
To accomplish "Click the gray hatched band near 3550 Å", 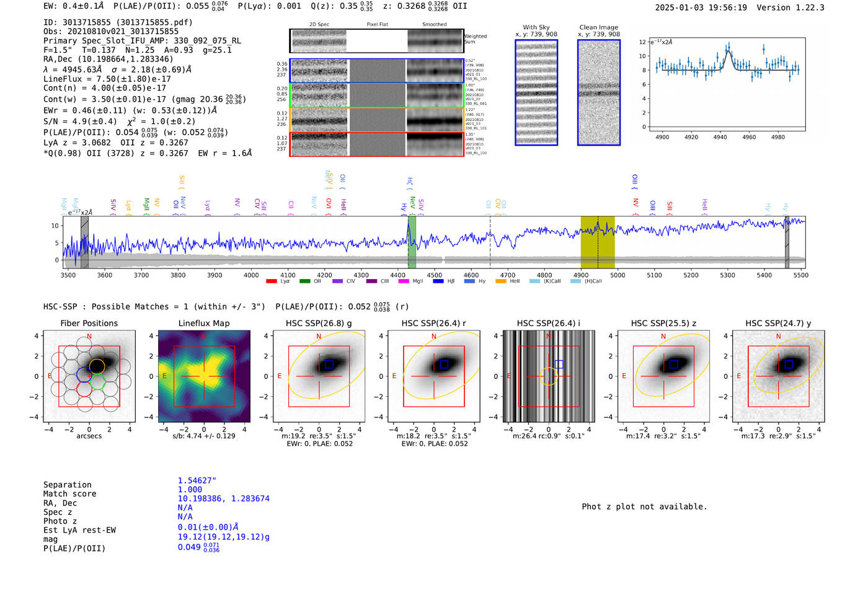I will point(84,242).
